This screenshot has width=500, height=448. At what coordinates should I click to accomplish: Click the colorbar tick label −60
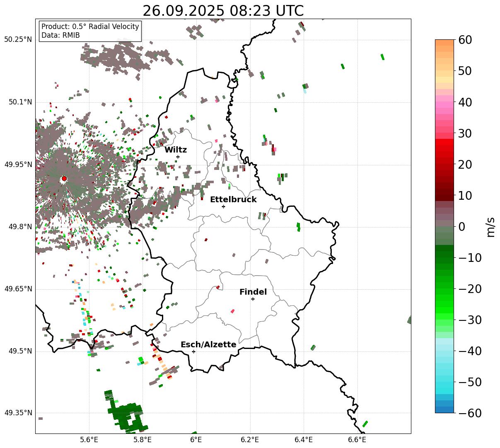pyautogui.click(x=469, y=413)
